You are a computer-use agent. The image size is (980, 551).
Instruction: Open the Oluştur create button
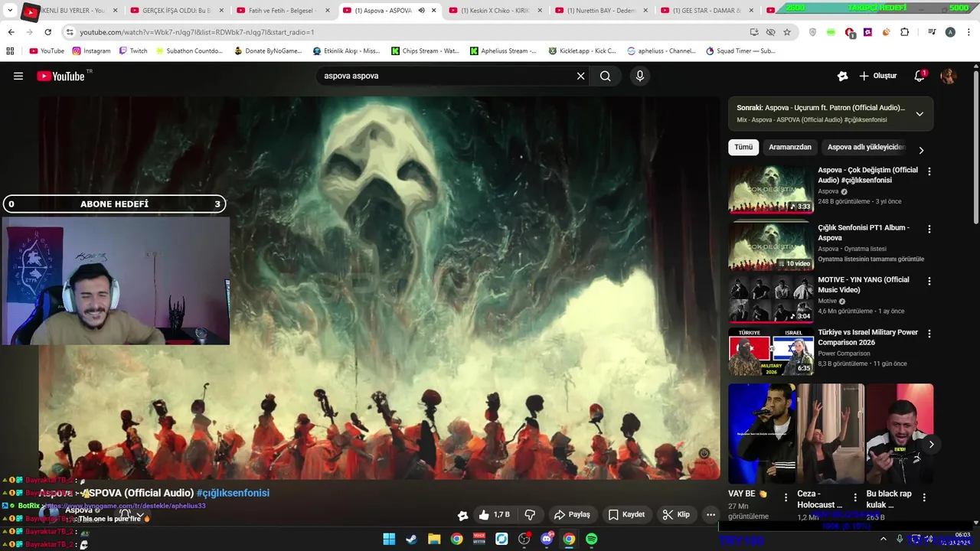coord(878,76)
